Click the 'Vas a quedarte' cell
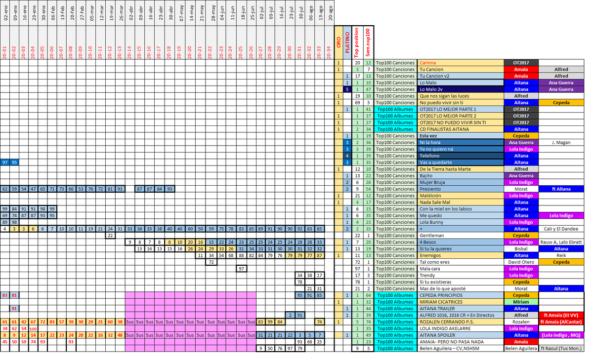The height and width of the screenshot is (364, 593). tap(460, 162)
